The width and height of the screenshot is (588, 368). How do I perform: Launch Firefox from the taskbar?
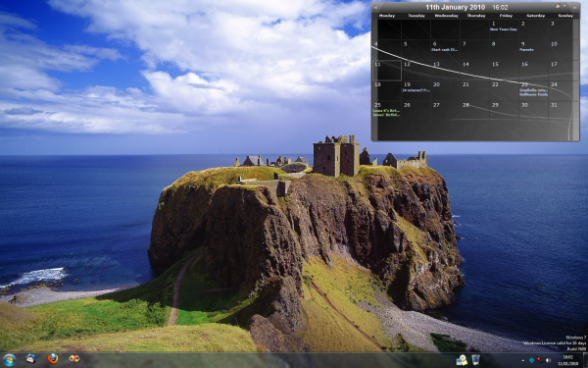(53, 358)
